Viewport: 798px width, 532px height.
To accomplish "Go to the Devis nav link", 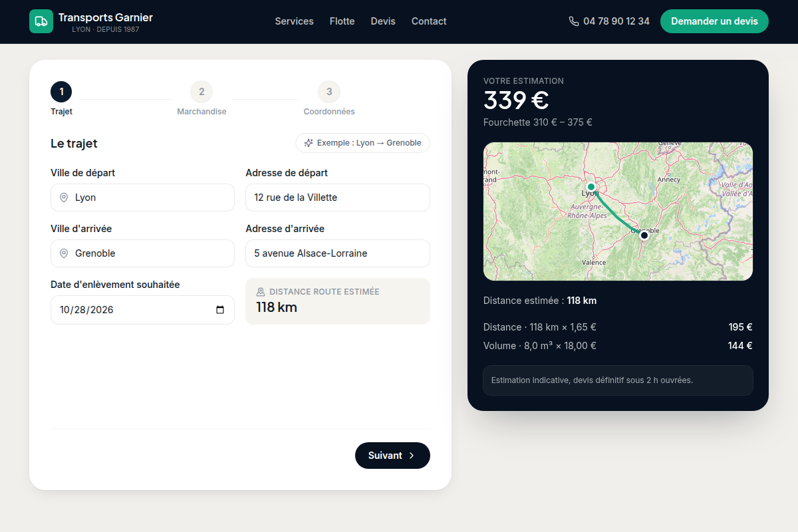I will (383, 21).
